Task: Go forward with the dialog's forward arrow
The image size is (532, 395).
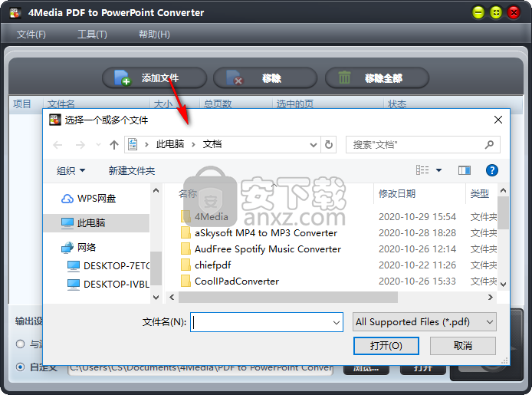Action: [x=80, y=145]
